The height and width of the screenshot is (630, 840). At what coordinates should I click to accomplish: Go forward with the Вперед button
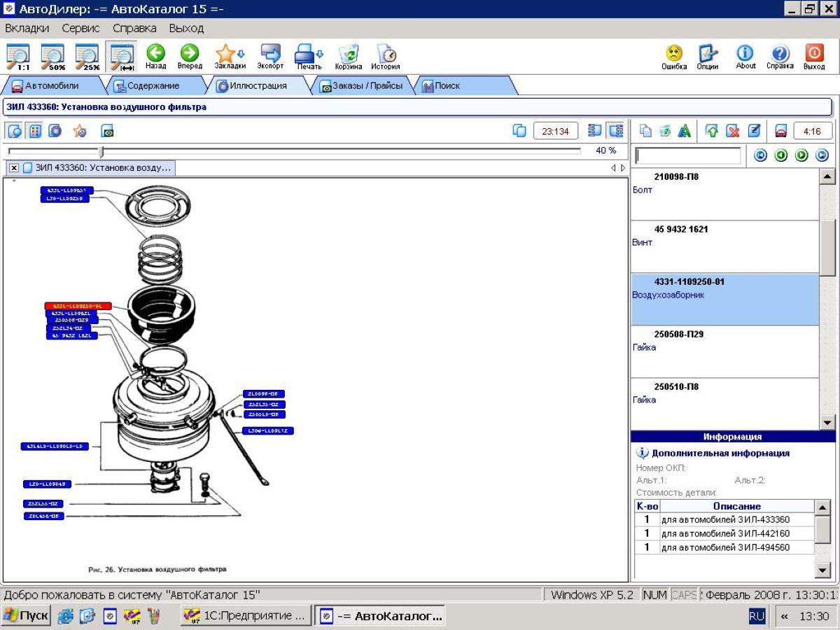tap(190, 57)
